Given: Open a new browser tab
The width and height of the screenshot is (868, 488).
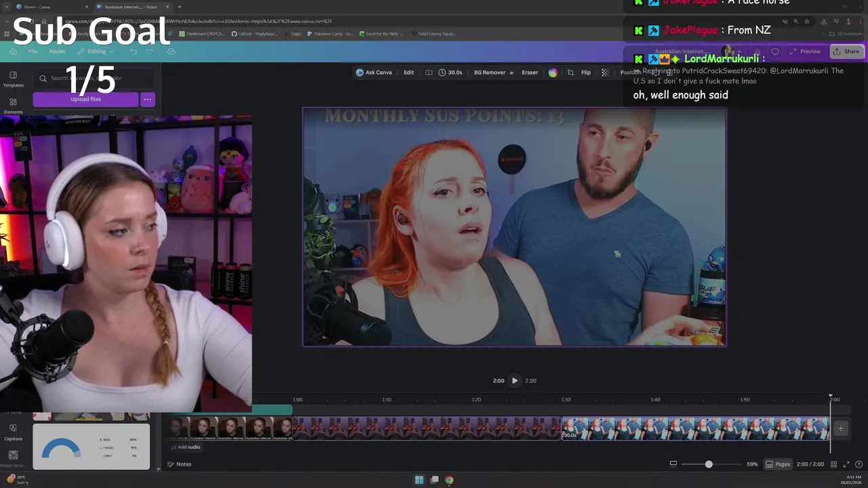Looking at the screenshot, I should pyautogui.click(x=179, y=7).
